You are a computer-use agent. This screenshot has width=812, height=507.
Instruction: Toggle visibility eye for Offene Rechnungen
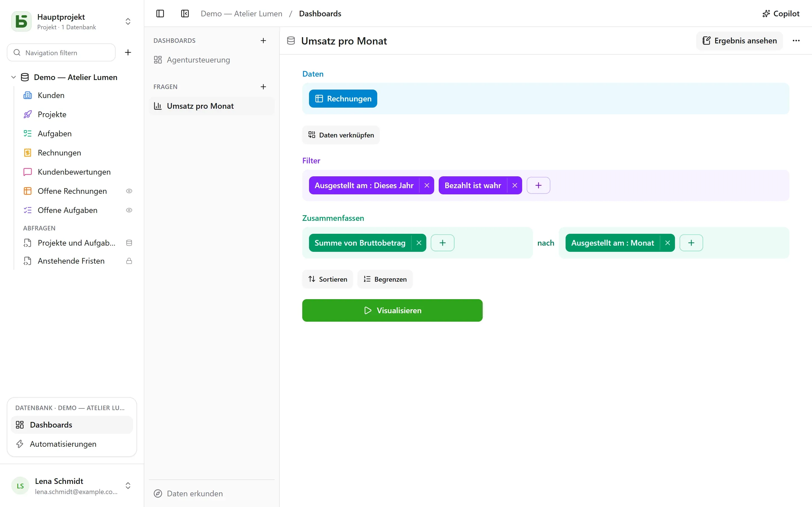(x=129, y=191)
